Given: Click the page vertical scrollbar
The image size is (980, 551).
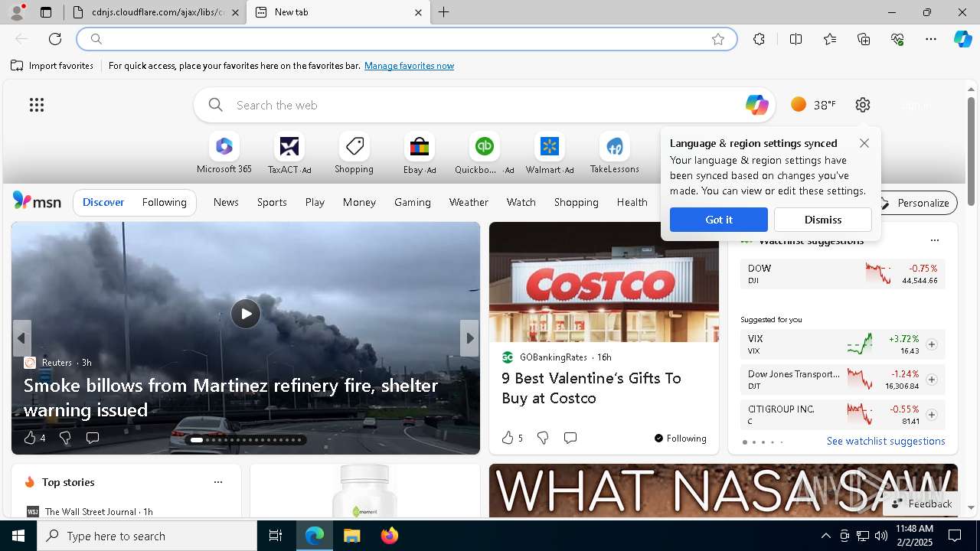Looking at the screenshot, I should click(971, 152).
